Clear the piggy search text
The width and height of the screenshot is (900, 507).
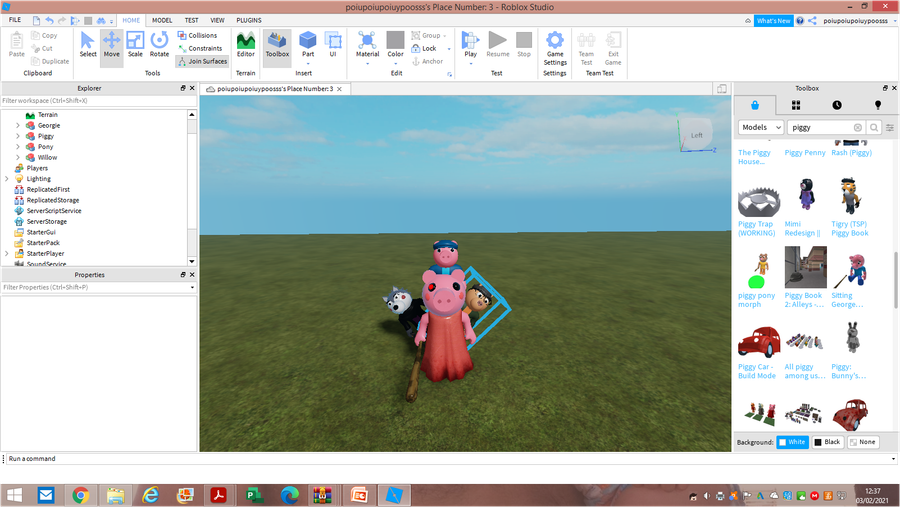[x=858, y=127]
